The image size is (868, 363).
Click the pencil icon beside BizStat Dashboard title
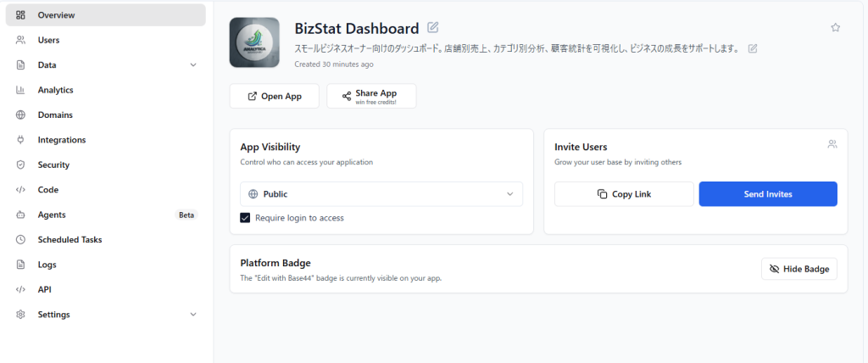[x=433, y=27]
